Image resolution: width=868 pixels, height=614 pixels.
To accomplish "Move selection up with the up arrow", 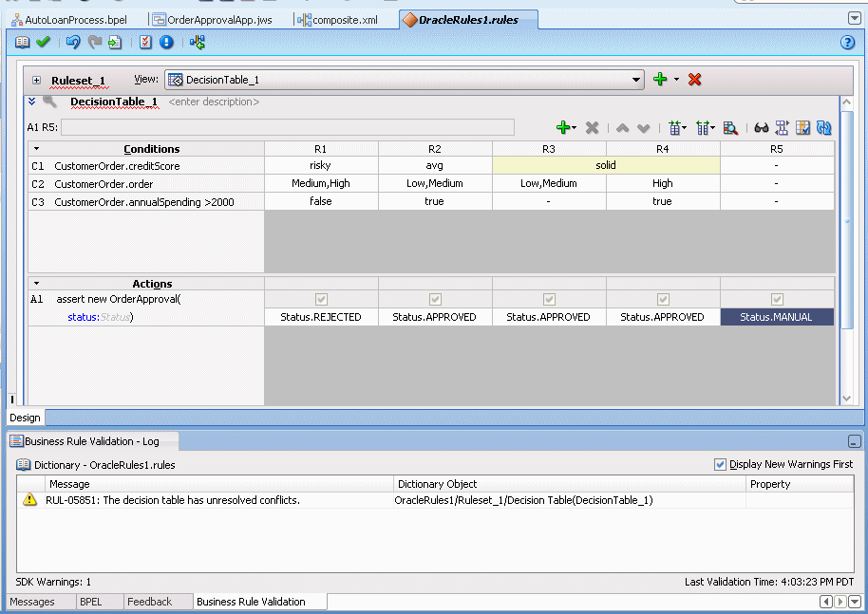I will pyautogui.click(x=623, y=128).
